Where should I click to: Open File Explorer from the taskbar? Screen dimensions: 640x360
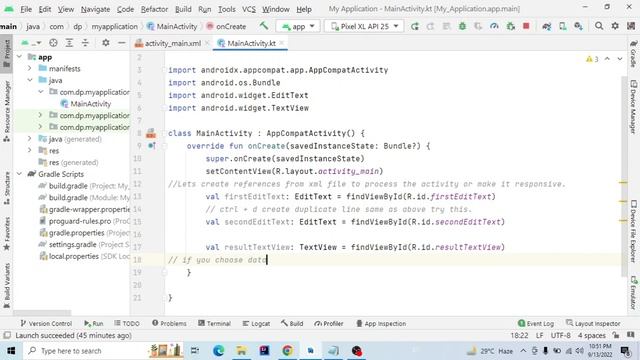click(x=241, y=351)
